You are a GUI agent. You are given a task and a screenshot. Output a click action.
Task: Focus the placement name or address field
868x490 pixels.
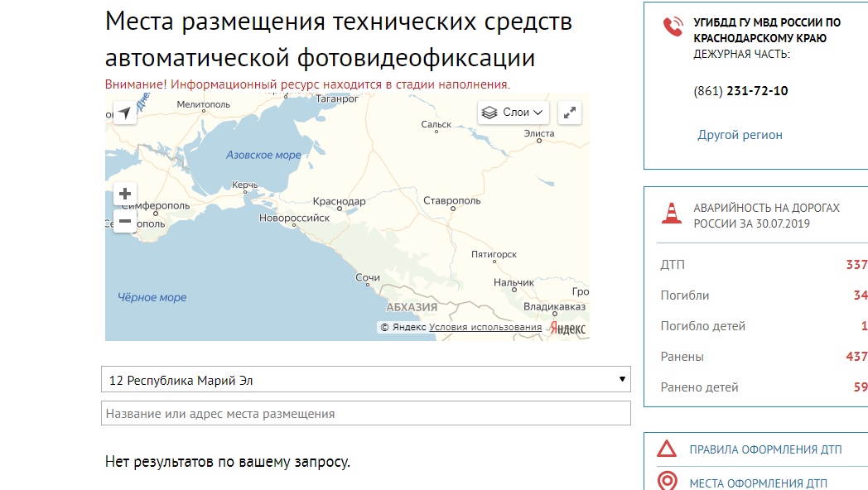click(365, 413)
